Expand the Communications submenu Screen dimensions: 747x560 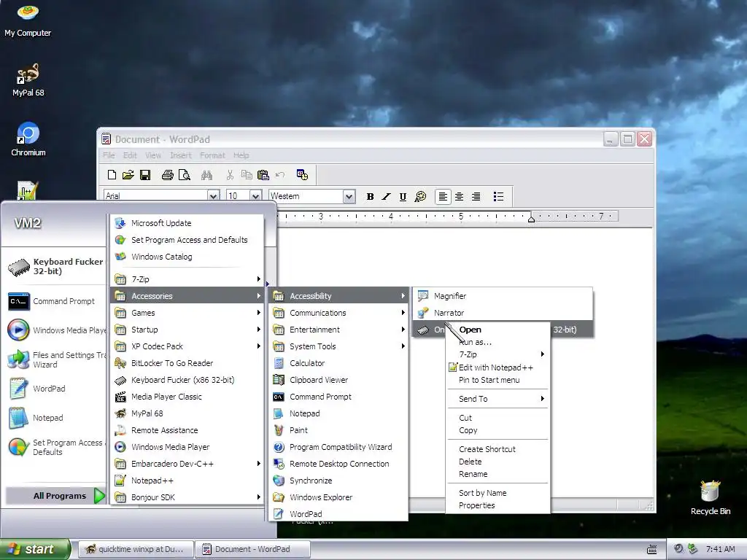tap(338, 312)
